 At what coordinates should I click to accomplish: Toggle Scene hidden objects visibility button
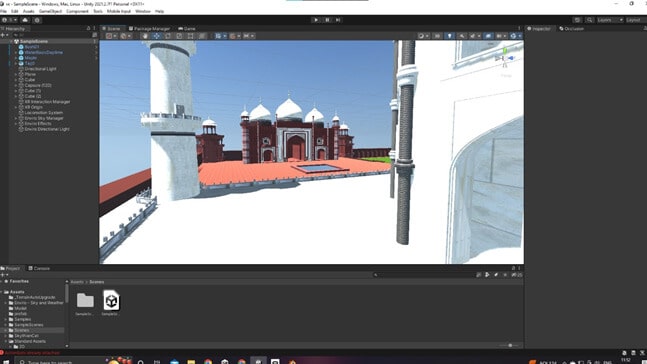point(488,36)
